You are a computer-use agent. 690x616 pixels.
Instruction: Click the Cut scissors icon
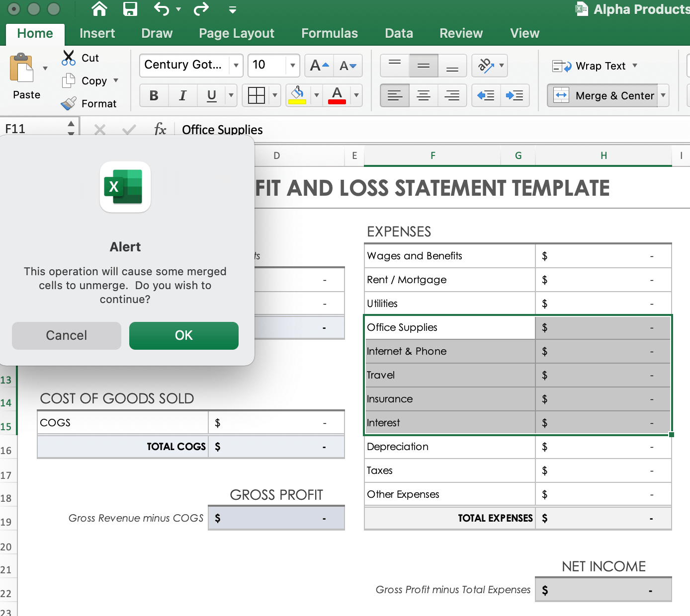tap(69, 58)
